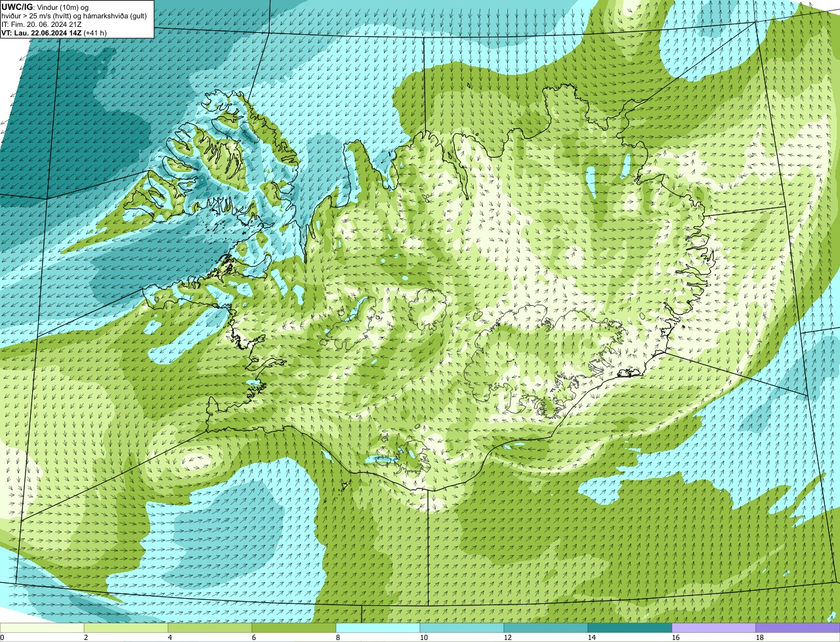Click the 16–18 m/s lavender legend swatch

(x=714, y=628)
